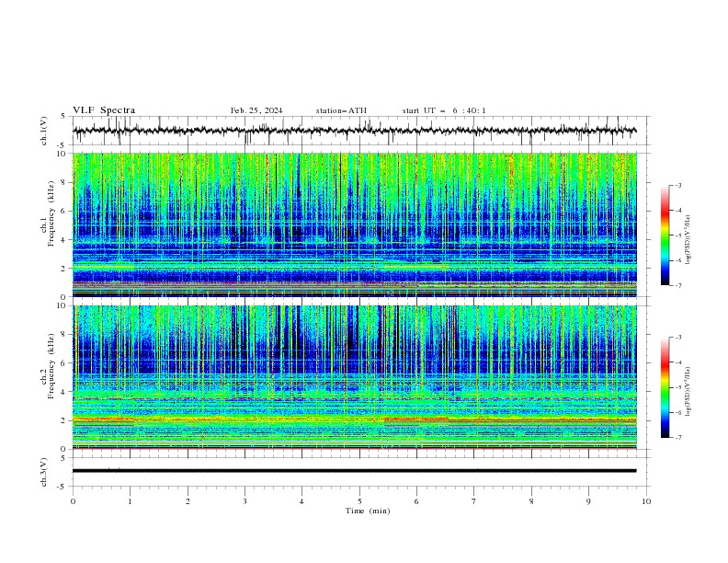Image resolution: width=728 pixels, height=563 pixels.
Task: Click the ch.1 spectrogram color scale bar
Action: [x=665, y=236]
